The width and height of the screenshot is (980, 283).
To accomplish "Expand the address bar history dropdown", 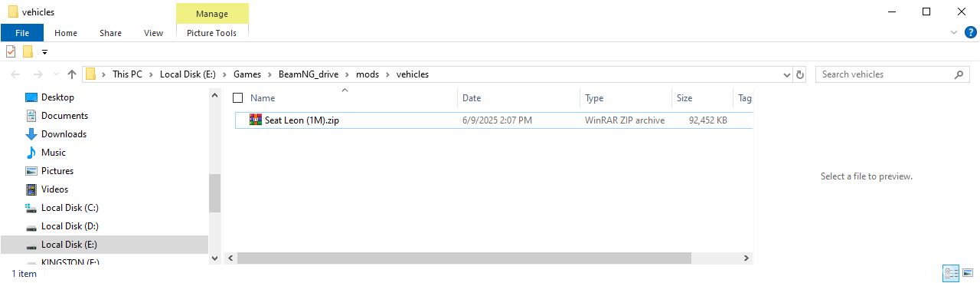I will (786, 75).
